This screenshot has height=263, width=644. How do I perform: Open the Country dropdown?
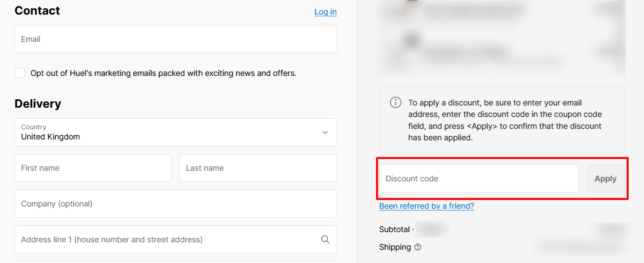click(175, 132)
